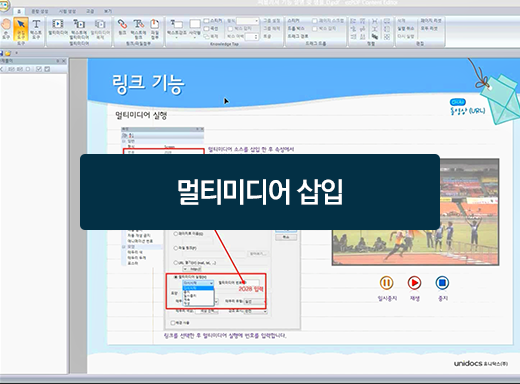Screen dimensions: 520x384
Task: Expand the text box highlight dropdown arrow
Action: [176, 38]
